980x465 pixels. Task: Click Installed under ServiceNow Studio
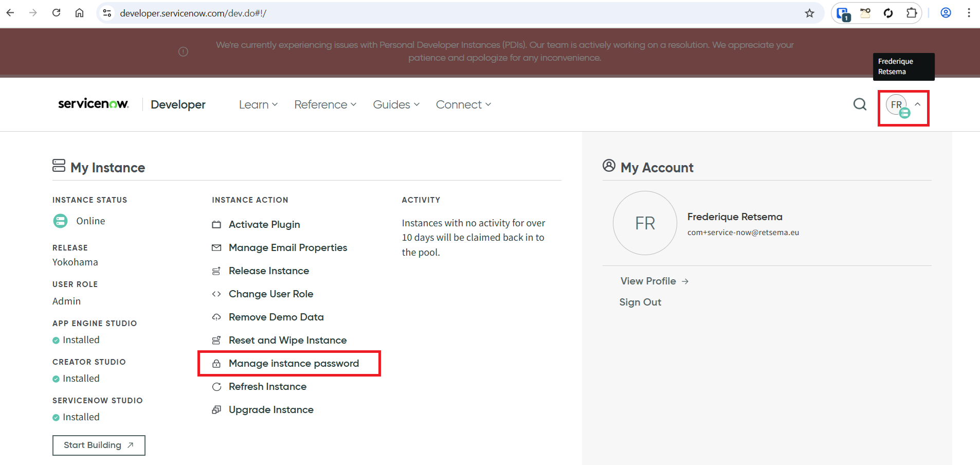[x=81, y=417]
